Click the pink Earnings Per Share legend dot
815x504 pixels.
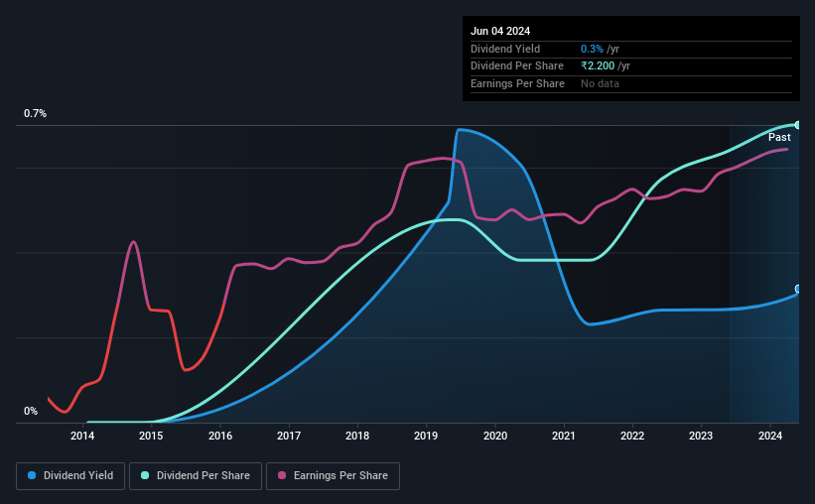pos(282,475)
